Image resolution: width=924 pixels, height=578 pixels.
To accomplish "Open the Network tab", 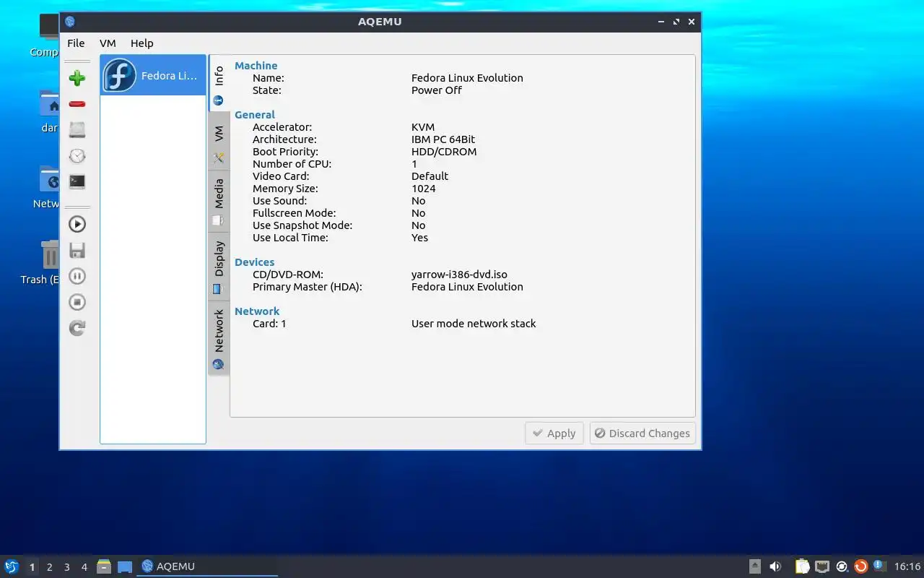I will click(x=219, y=339).
